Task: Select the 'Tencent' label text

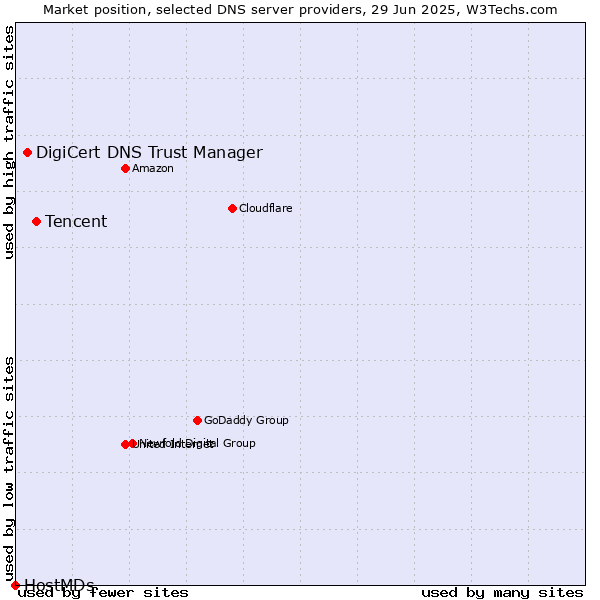Action: pos(76,222)
